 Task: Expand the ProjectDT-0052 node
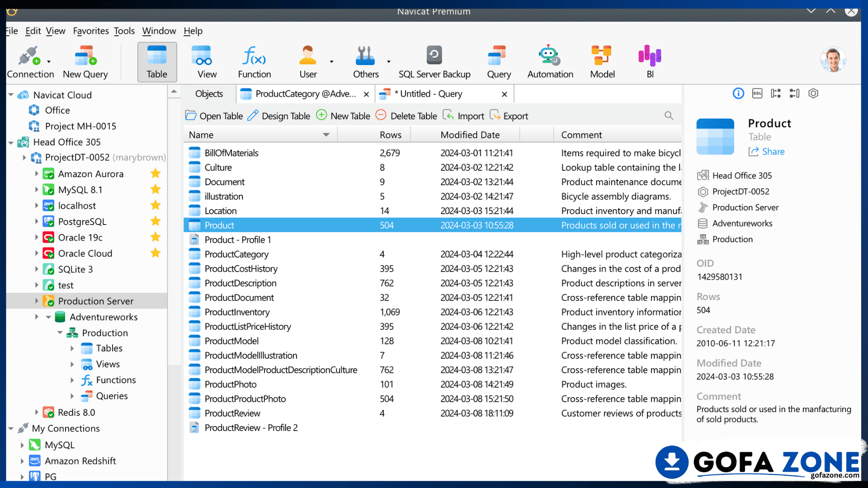click(x=24, y=158)
